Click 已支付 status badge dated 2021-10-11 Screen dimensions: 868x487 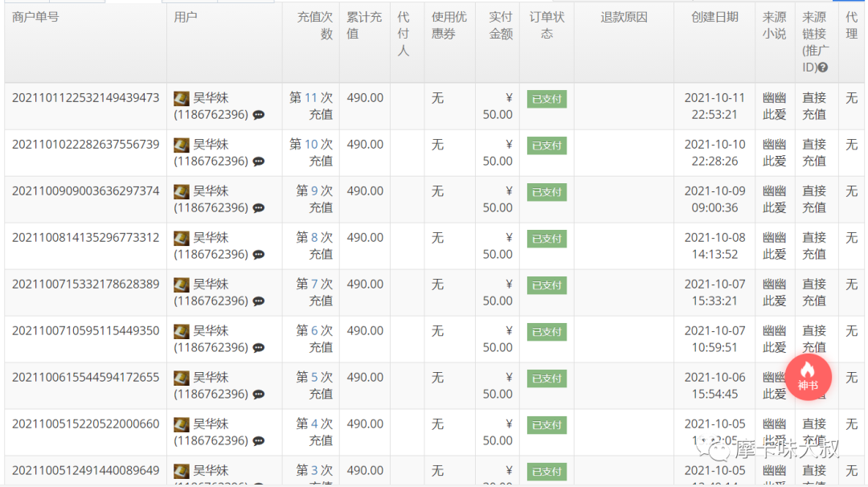(547, 99)
